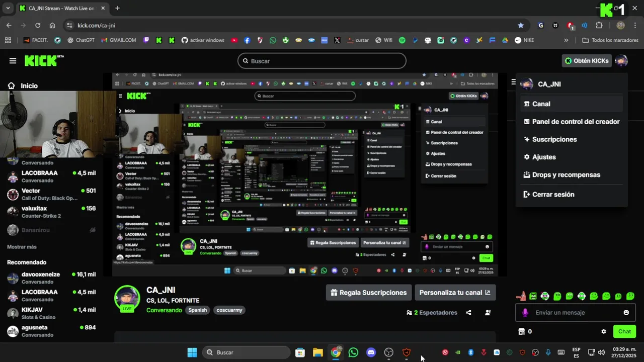Click the purple microphone icon in chat box
Screen dimensions: 644x362
coord(525,313)
